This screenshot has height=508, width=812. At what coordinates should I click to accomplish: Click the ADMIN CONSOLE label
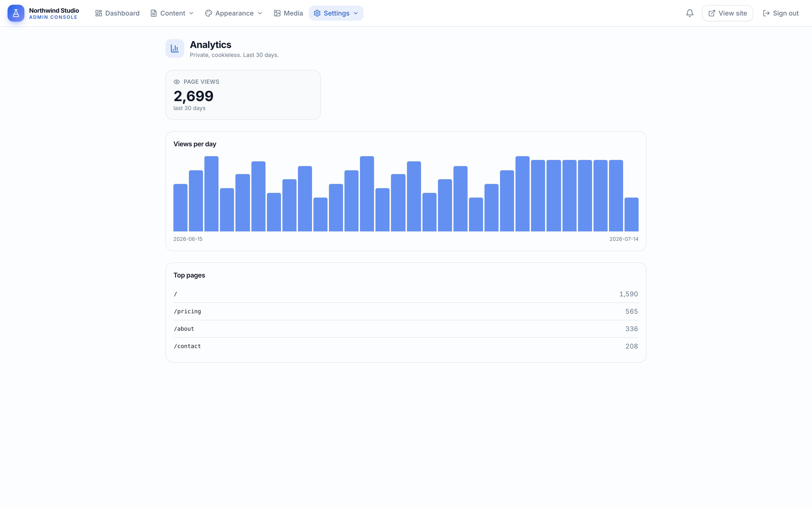pos(53,17)
